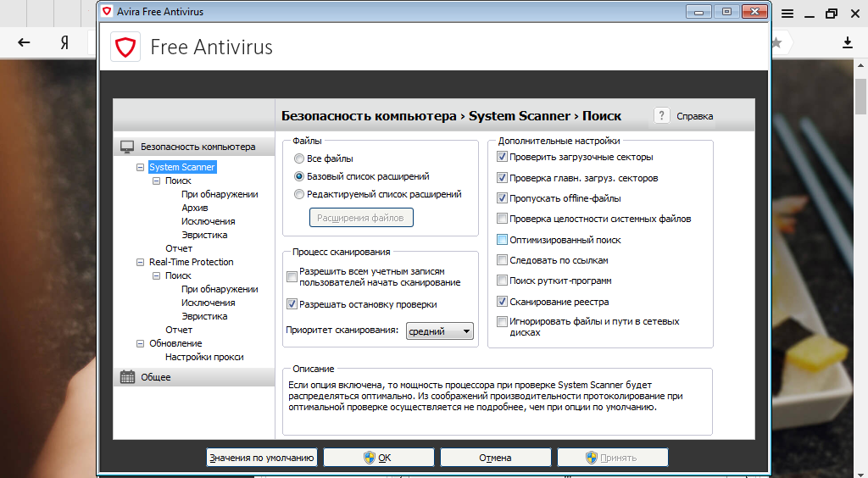Open При обнаружении under Real-Time Protection
This screenshot has height=478, width=868.
point(220,289)
